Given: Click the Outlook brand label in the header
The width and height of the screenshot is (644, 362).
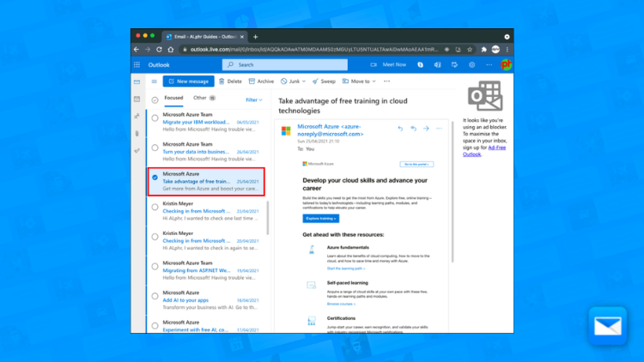Looking at the screenshot, I should tap(159, 65).
